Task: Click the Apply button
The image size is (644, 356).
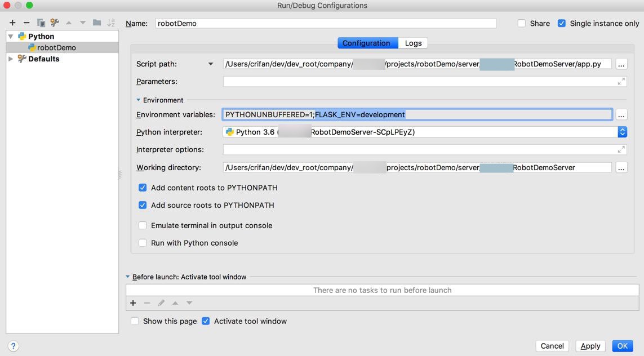Action: [590, 346]
